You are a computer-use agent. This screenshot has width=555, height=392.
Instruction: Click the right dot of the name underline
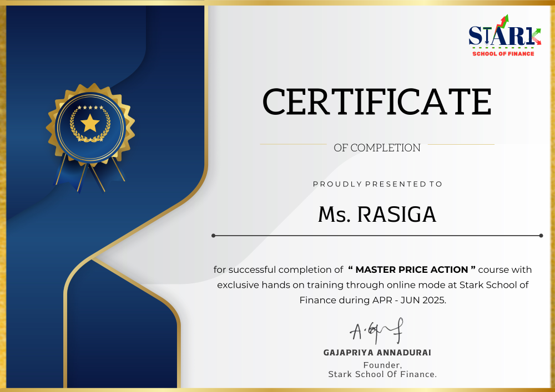541,236
